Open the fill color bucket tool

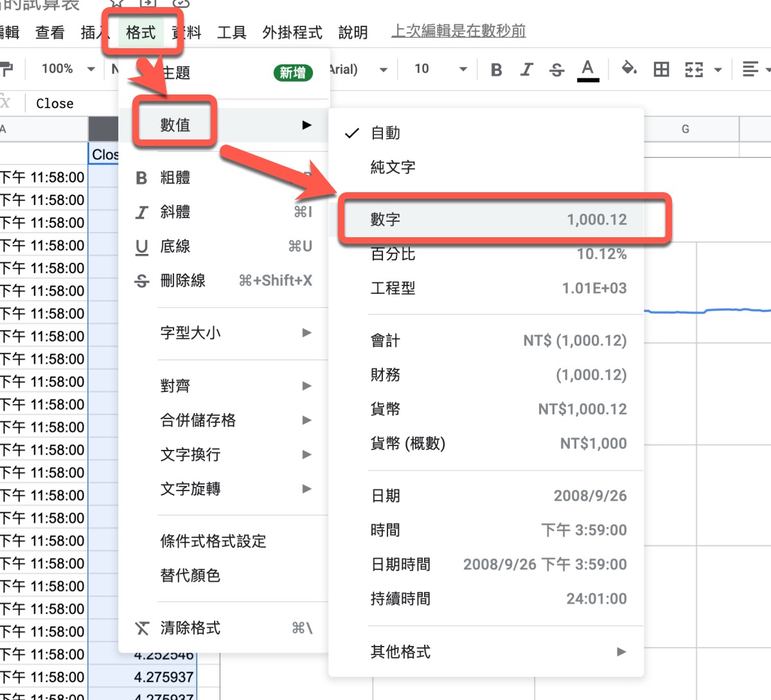(x=629, y=69)
